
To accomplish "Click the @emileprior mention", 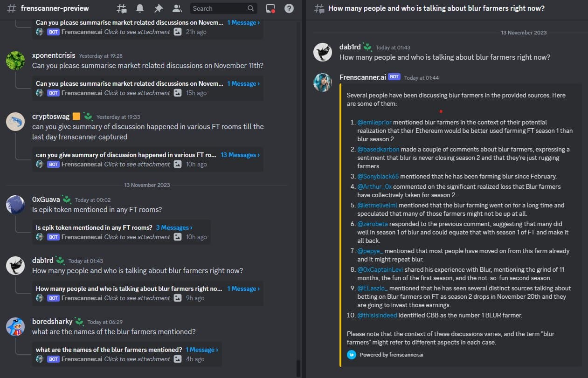I will [374, 123].
